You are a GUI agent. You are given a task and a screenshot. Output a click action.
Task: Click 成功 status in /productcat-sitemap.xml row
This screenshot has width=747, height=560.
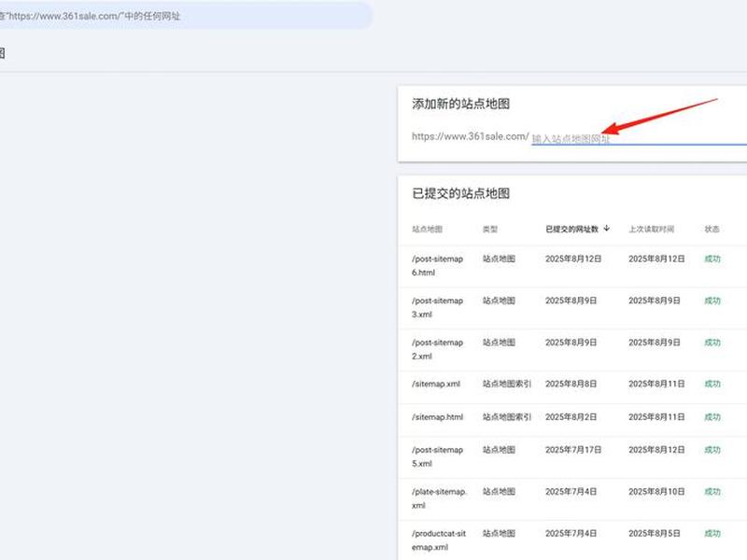pyautogui.click(x=712, y=533)
